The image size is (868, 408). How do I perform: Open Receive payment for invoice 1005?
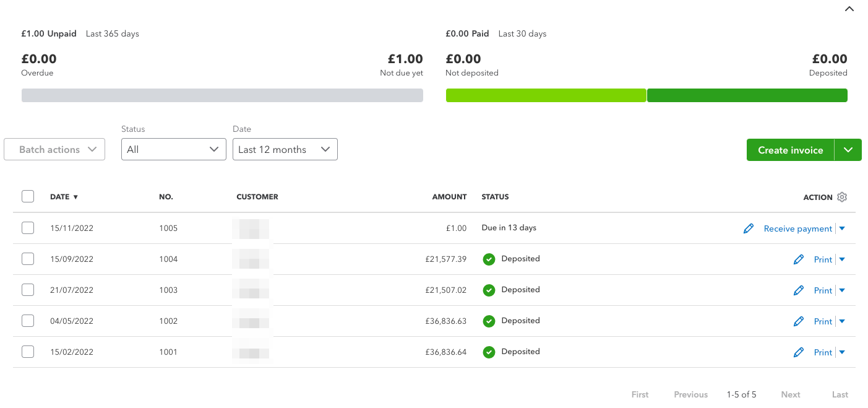tap(799, 228)
